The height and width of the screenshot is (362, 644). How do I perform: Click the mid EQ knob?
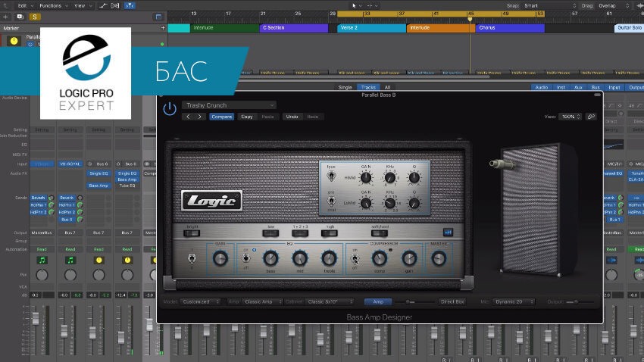300,258
